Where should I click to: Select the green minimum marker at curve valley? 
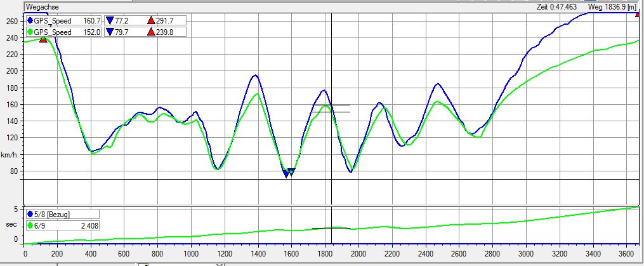click(291, 171)
